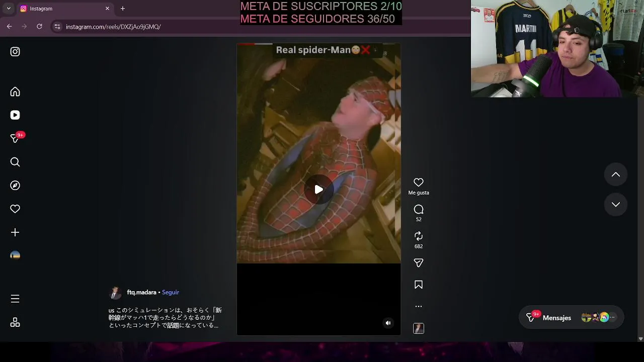Open Notifications heart icon in sidebar
Screen dimensions: 644x362
15,209
